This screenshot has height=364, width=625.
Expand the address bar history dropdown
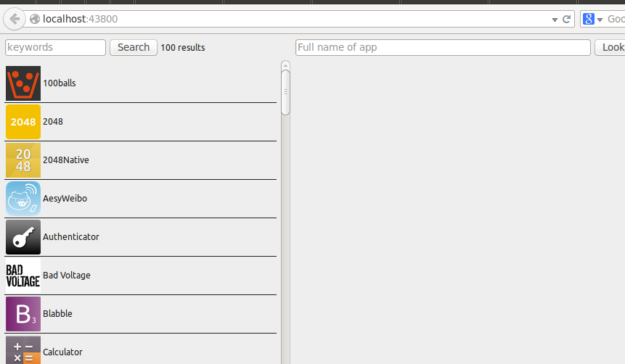coord(555,20)
